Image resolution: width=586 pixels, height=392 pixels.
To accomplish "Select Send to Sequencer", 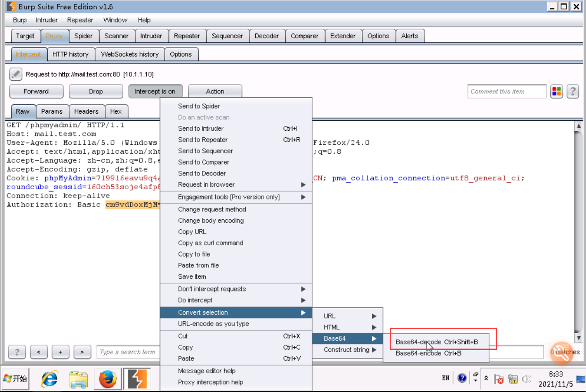I will pyautogui.click(x=236, y=151).
